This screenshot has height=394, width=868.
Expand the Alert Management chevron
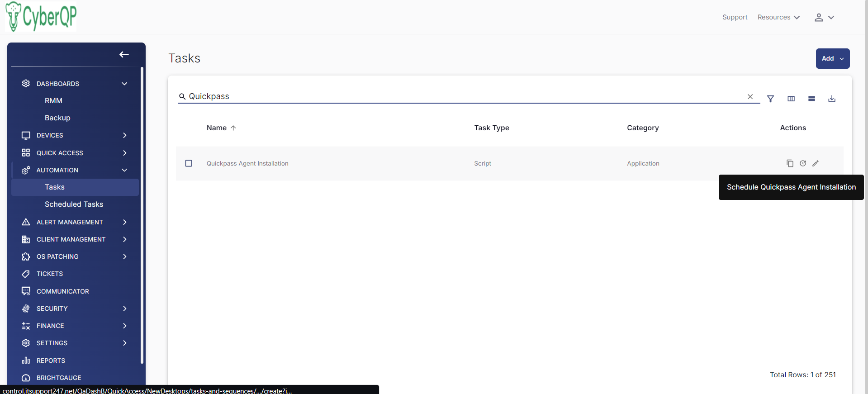pyautogui.click(x=124, y=222)
